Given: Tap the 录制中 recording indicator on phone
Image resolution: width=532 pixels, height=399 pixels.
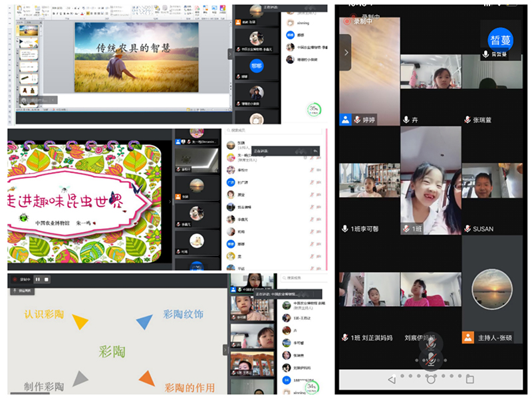Looking at the screenshot, I should point(358,21).
